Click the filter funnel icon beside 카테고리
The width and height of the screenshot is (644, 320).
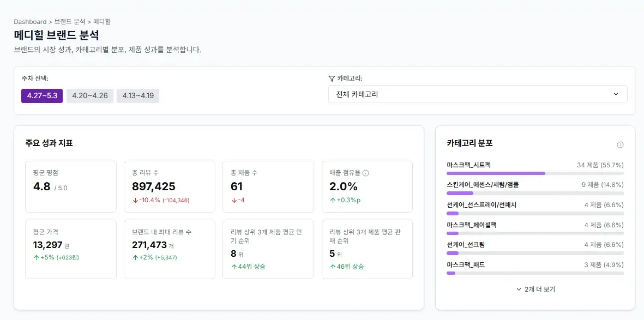pos(332,79)
